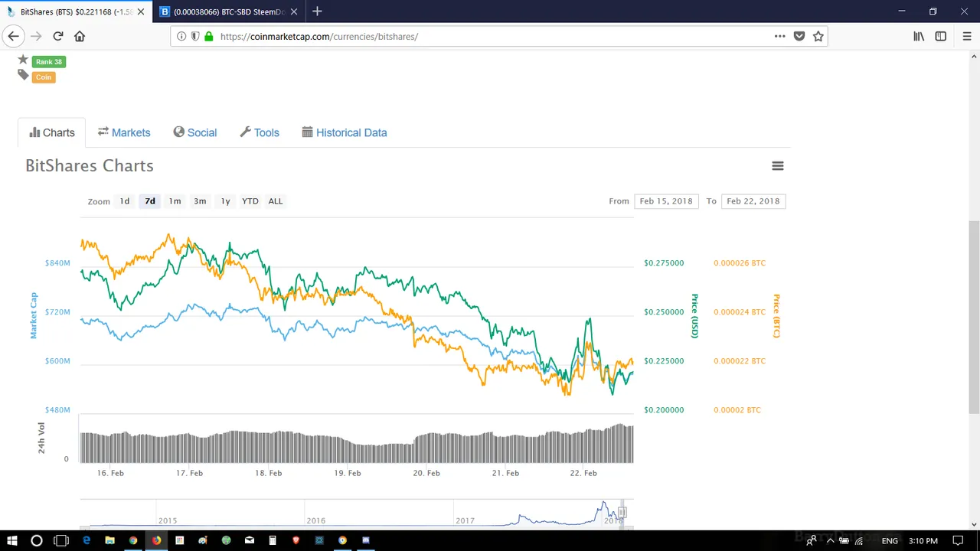Close the BTC-SBD SteemDollars tab
Screen dimensions: 980x551
294,11
